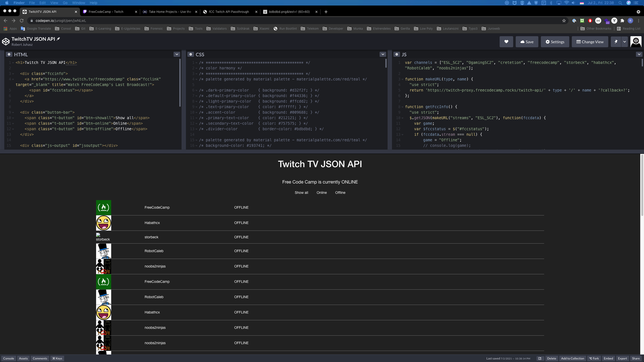Click Wi-Fi status icon
The width and height of the screenshot is (644, 362).
pyautogui.click(x=566, y=3)
